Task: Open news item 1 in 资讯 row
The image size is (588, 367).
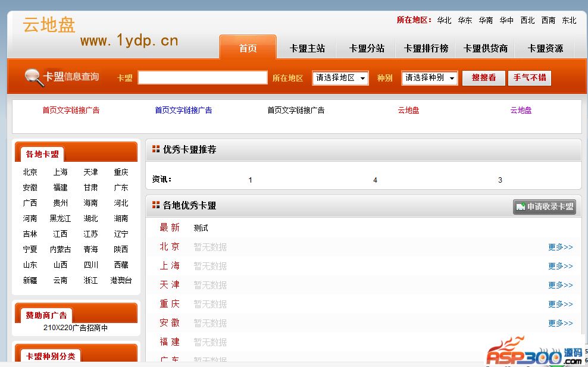Action: [250, 180]
